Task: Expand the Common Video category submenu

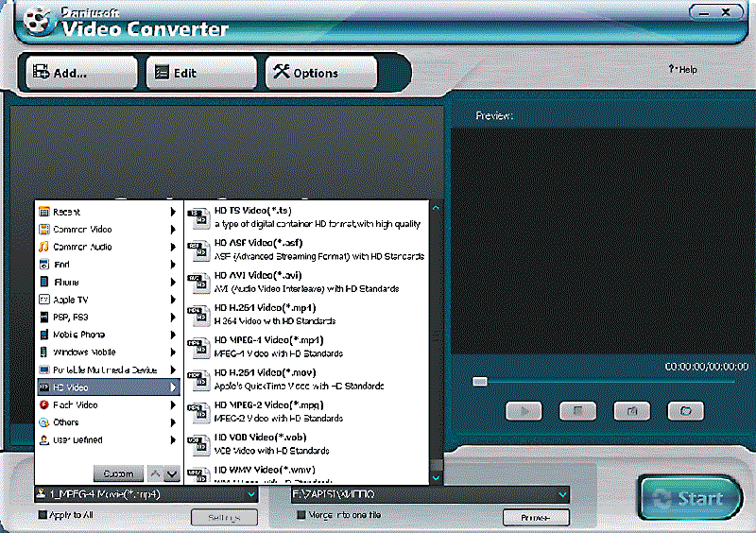Action: tap(106, 230)
